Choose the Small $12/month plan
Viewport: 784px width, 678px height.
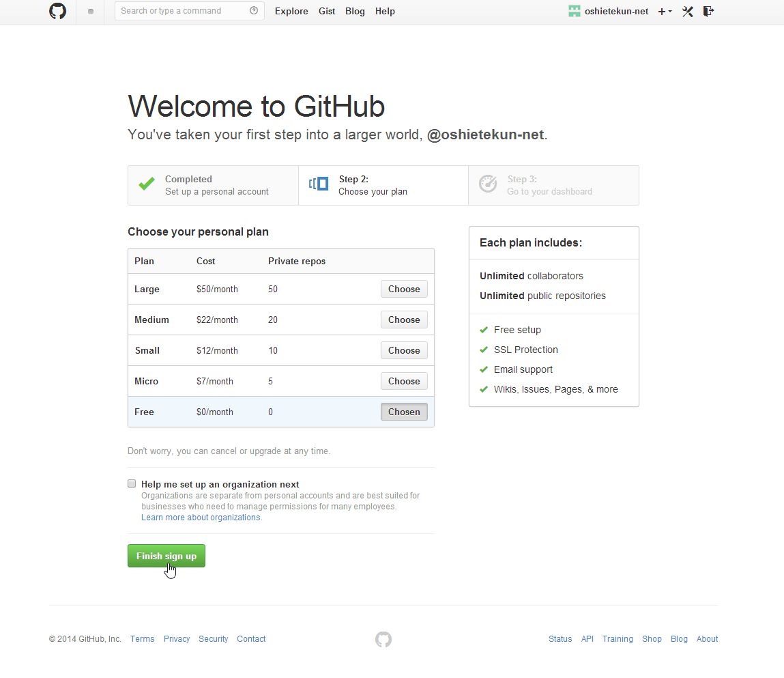[x=404, y=350]
